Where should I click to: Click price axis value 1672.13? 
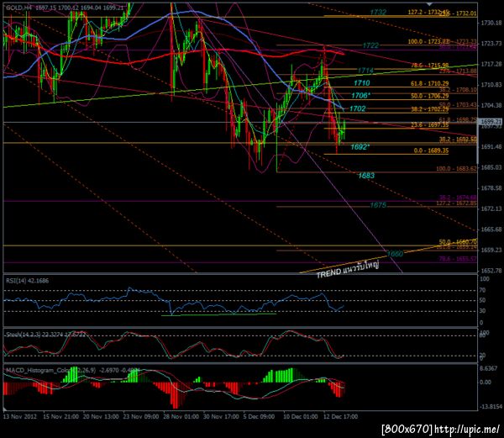491,209
